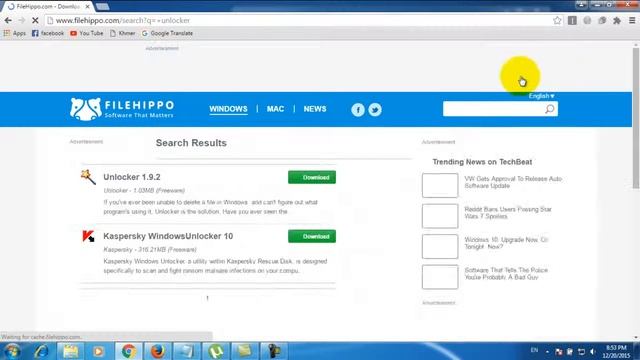Click the dark square extension icon beside star
Viewport: 640px width, 360px height.
coord(572,20)
